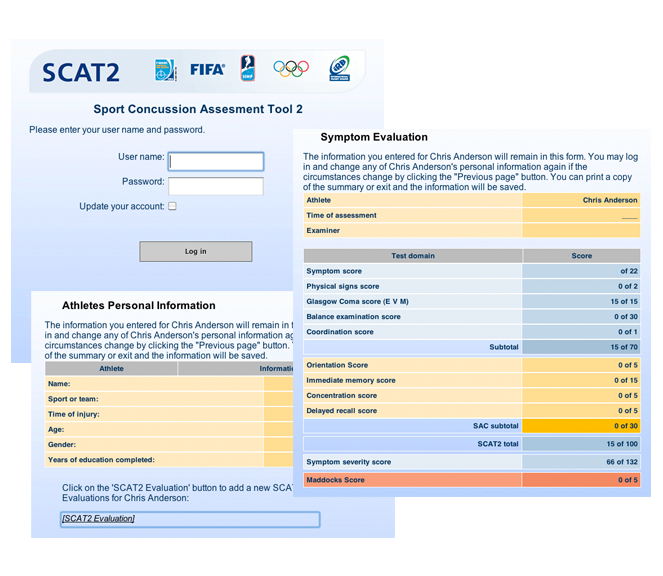The height and width of the screenshot is (576, 663).
Task: Select the Chris Anderson athlete cell
Action: [x=581, y=200]
